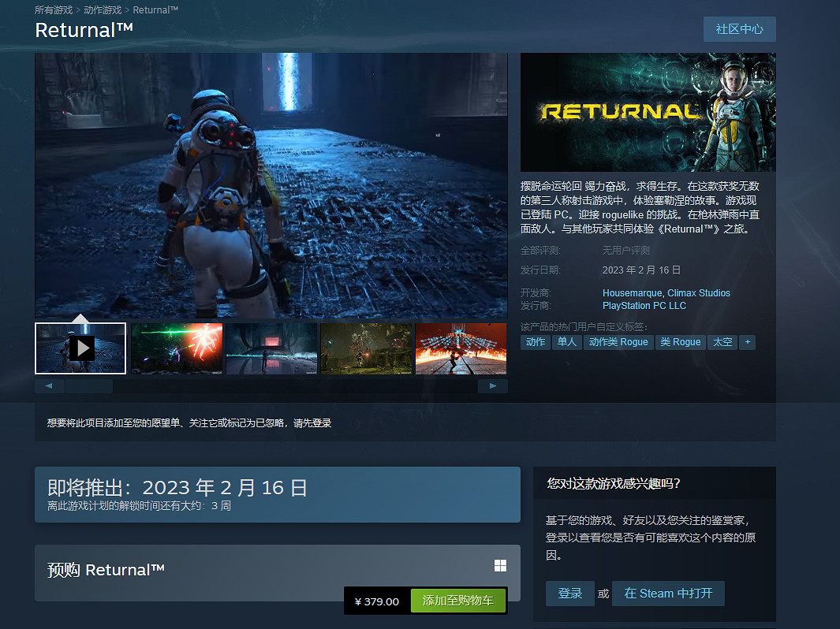The image size is (840, 629).
Task: Play the trailer video thumbnail
Action: tap(80, 348)
